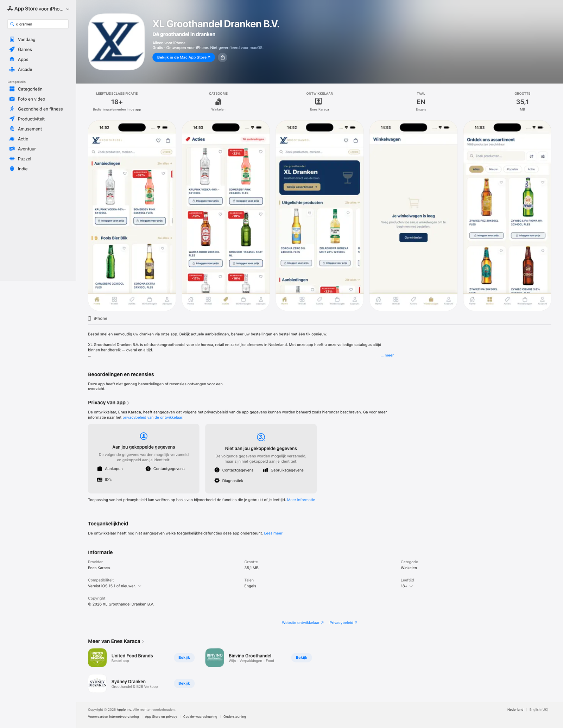This screenshot has width=563, height=728.
Task: Open Games rocket icon in sidebar
Action: coord(12,49)
